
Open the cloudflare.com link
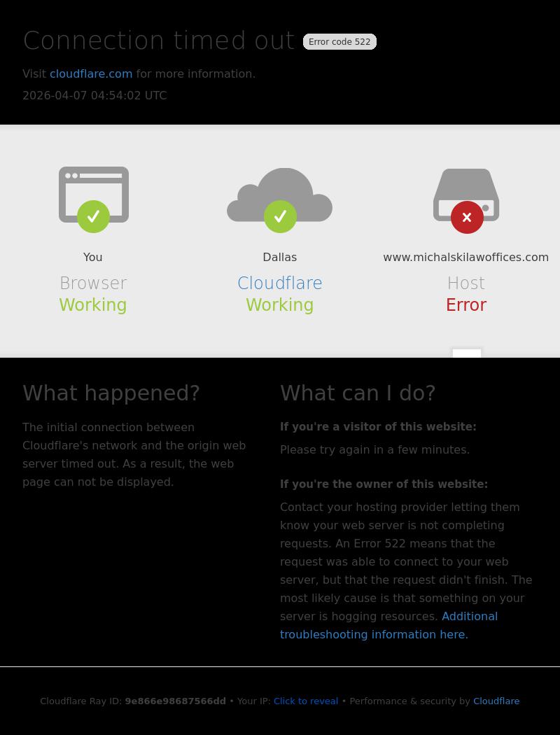coord(91,74)
